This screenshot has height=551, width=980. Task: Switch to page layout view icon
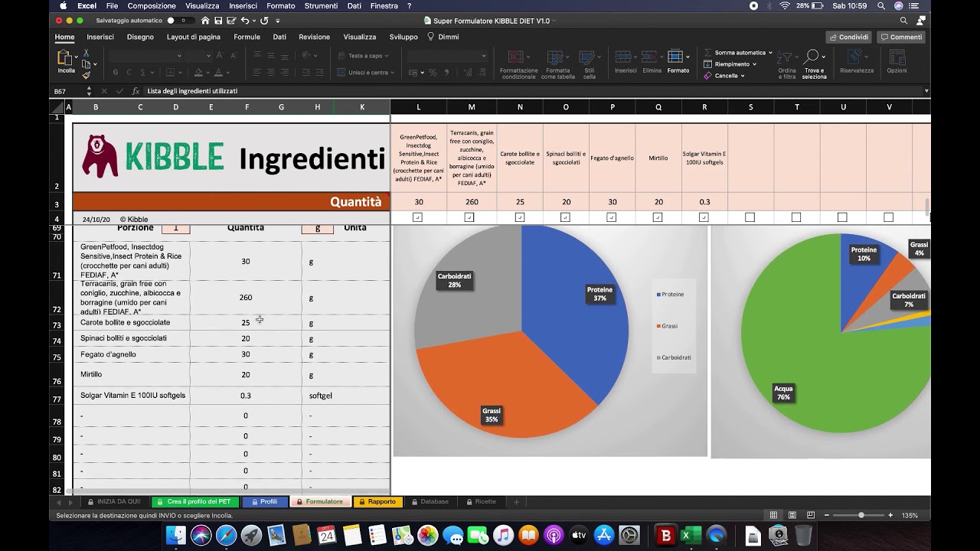coord(792,515)
